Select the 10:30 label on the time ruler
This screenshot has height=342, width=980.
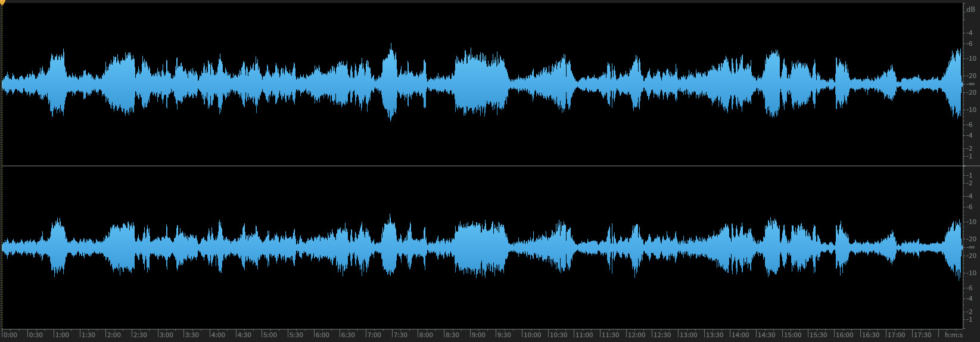tap(558, 335)
